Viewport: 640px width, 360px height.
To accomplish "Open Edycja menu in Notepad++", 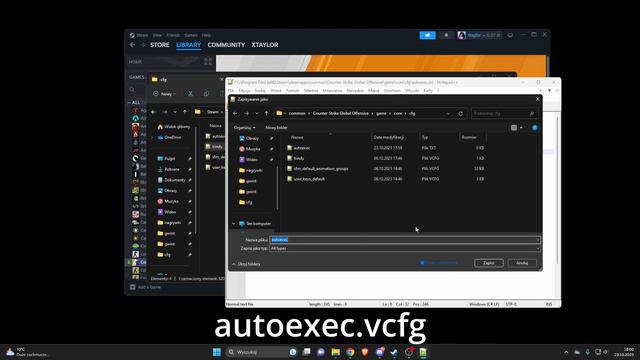I will point(244,91).
